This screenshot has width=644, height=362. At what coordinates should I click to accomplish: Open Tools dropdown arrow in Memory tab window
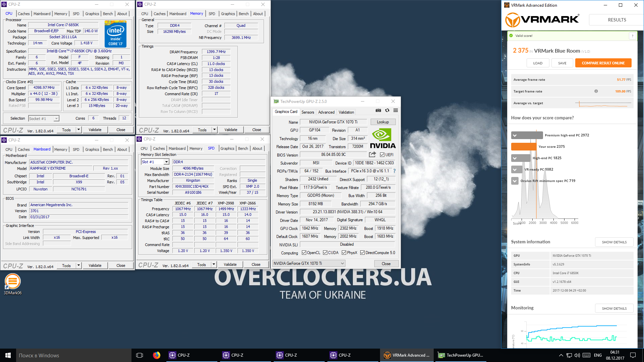214,130
